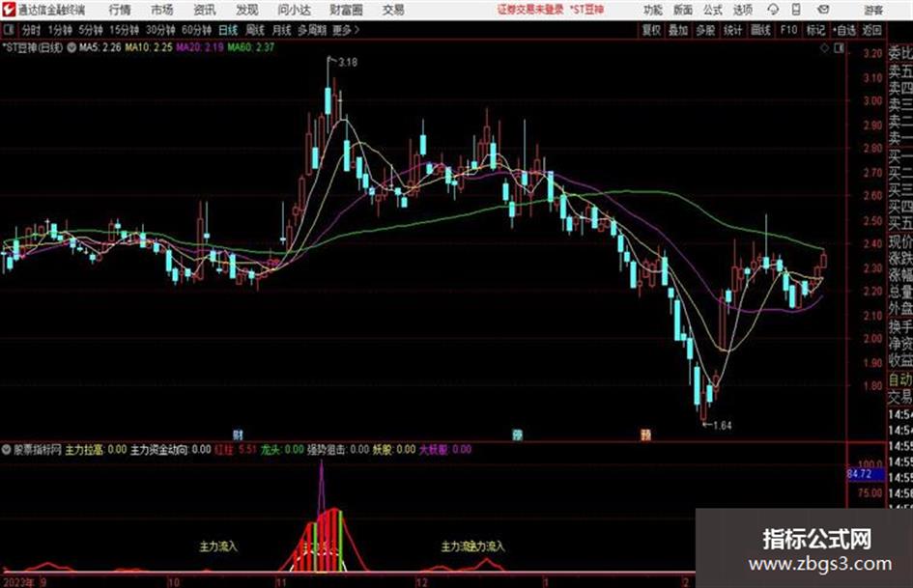Image resolution: width=913 pixels, height=588 pixels.
Task: Click the MA5: 2.26 indicator label
Action: 100,47
